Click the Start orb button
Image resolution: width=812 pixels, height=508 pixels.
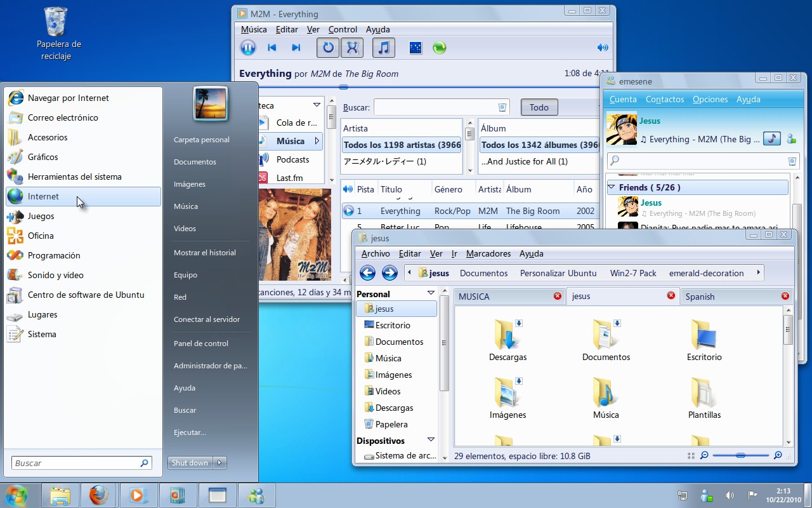[17, 495]
